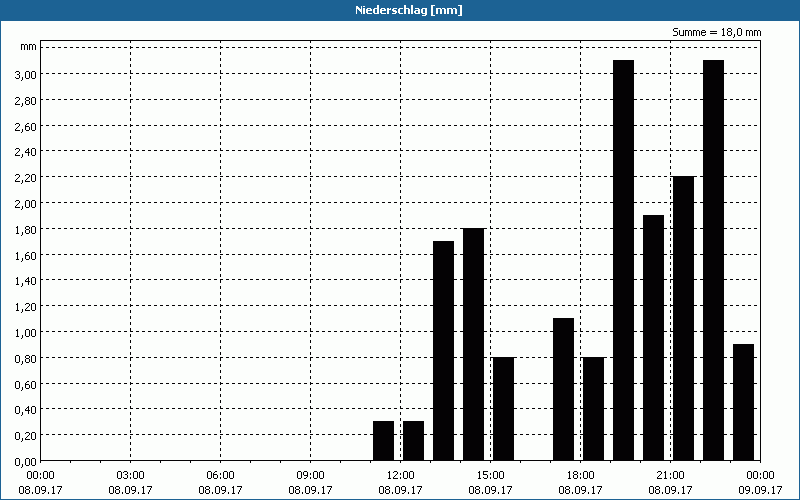Select the 12:00 time label
Image resolution: width=800 pixels, height=500 pixels.
pos(401,476)
